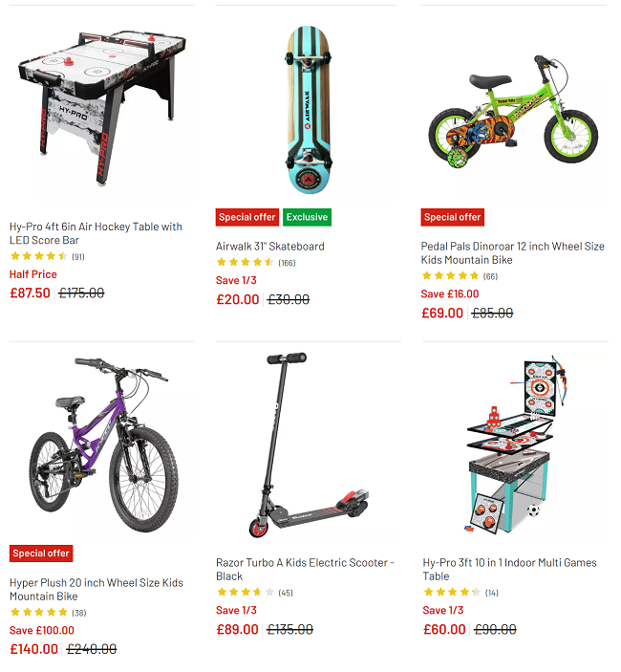
Task: View star rating for the Hyper Plush bike
Action: (48, 613)
